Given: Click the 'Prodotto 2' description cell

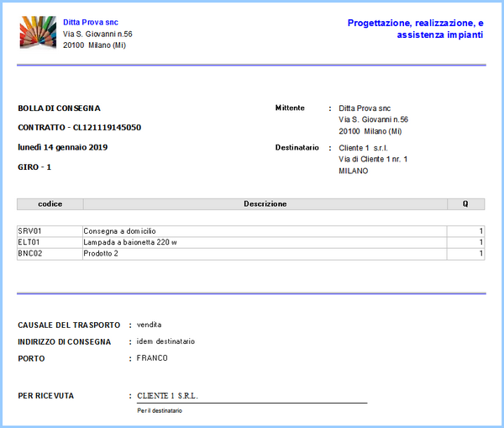Looking at the screenshot, I should point(265,254).
